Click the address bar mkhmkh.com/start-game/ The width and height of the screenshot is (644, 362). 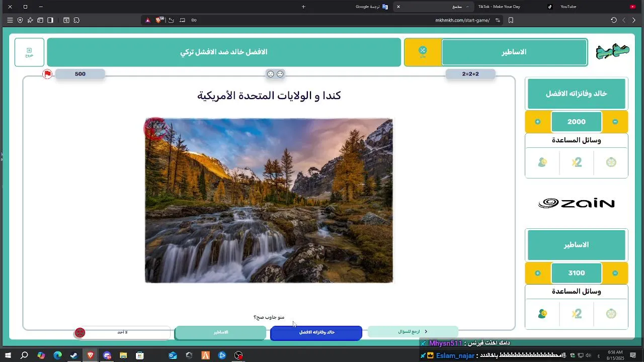pyautogui.click(x=462, y=20)
